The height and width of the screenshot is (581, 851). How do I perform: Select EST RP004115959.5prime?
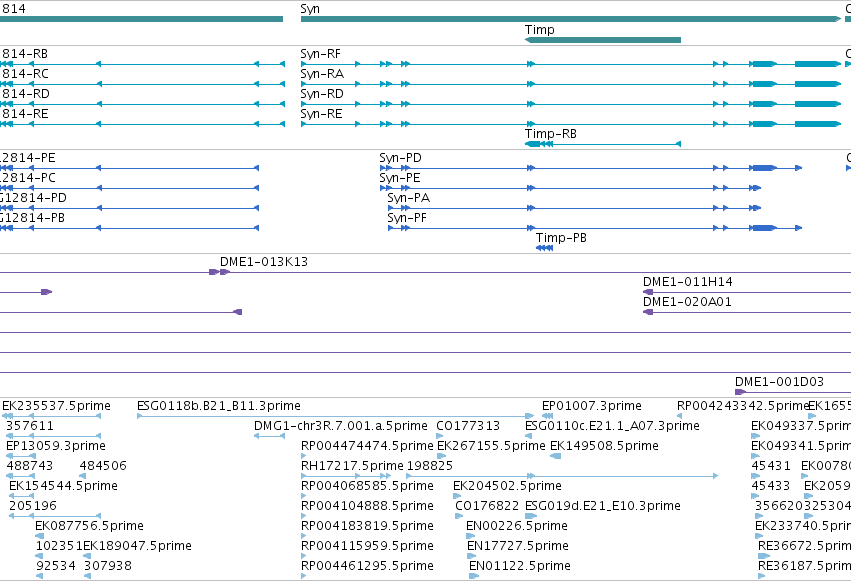pos(367,546)
